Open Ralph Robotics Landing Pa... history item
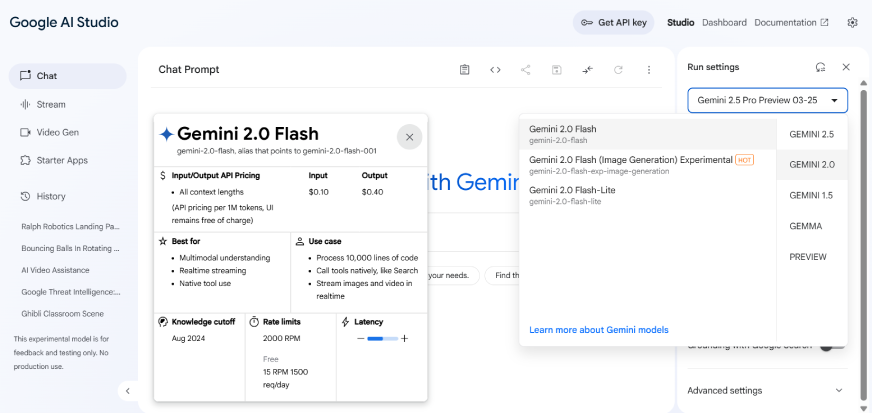This screenshot has height=413, width=872. coord(71,227)
